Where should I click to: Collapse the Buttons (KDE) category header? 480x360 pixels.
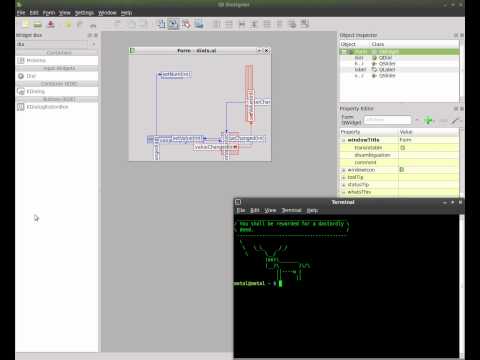(57, 99)
